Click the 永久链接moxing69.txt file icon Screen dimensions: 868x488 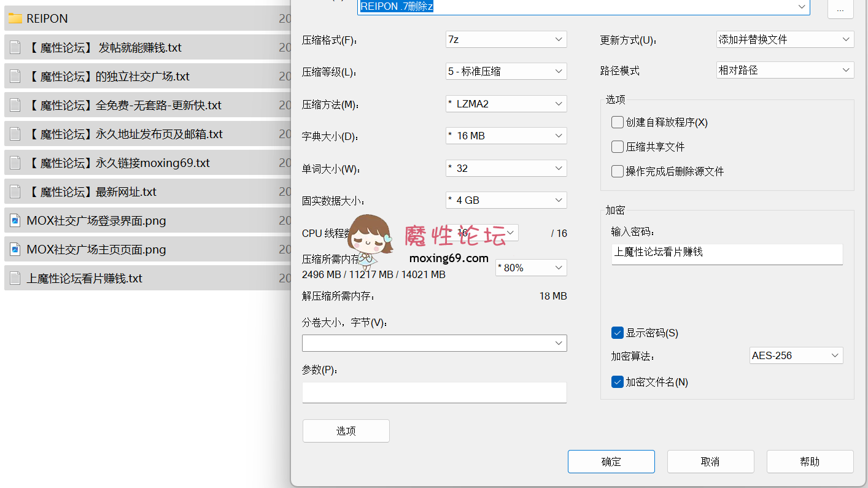[15, 163]
